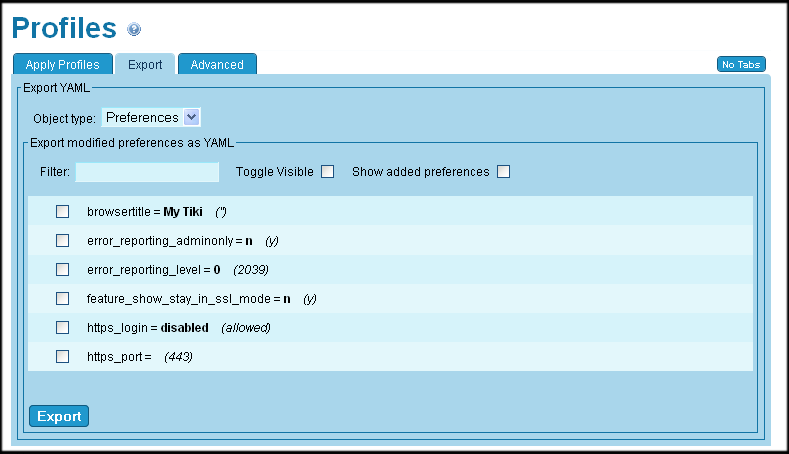
Task: Click the 'Object type:' label
Action: [x=64, y=119]
